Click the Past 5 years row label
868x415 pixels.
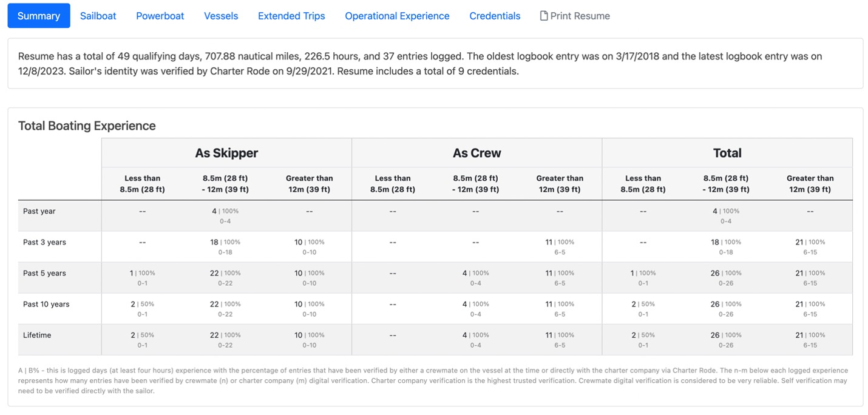44,273
